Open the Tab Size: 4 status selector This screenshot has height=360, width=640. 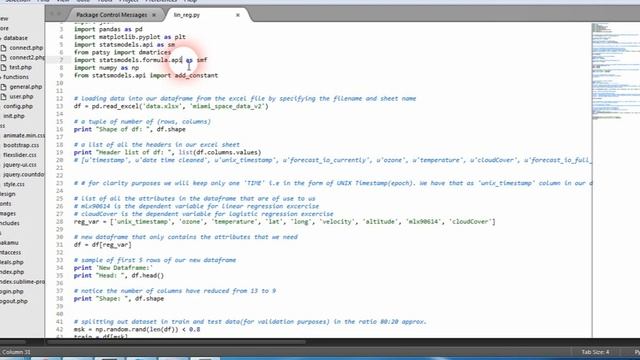click(x=596, y=352)
